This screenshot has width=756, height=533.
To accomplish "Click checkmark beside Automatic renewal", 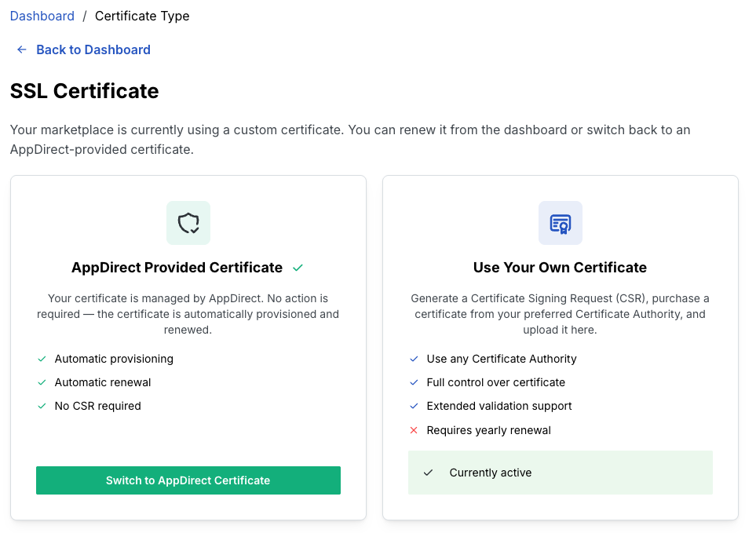I will [42, 382].
